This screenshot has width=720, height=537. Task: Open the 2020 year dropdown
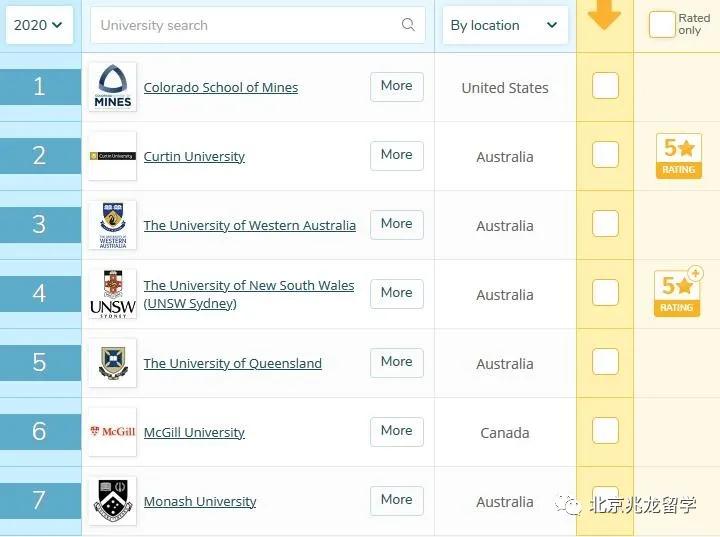tap(38, 25)
